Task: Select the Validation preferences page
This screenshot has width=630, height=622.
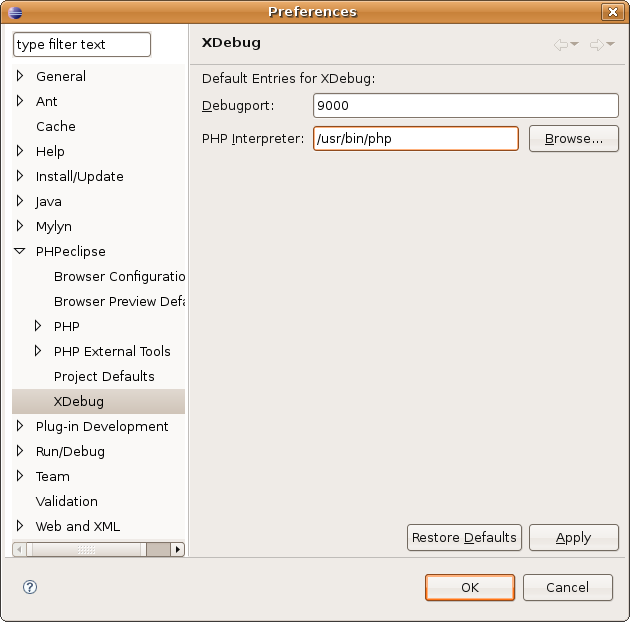Action: 66,501
